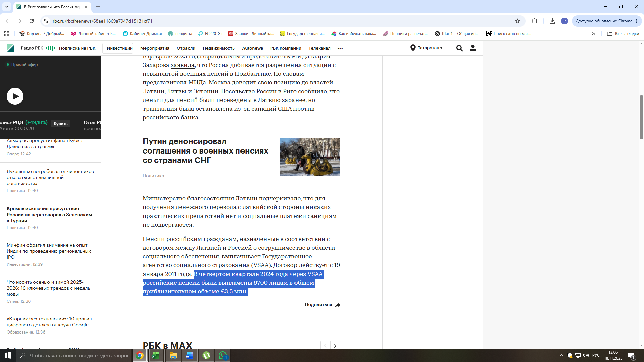
Task: Expand the three-dots more menu in navigation
Action: point(340,48)
